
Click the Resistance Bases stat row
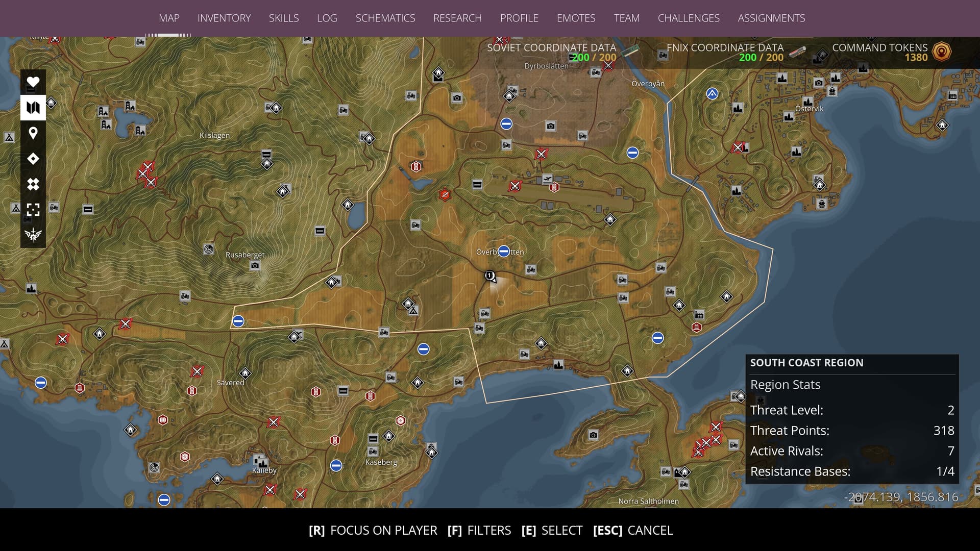coord(851,471)
